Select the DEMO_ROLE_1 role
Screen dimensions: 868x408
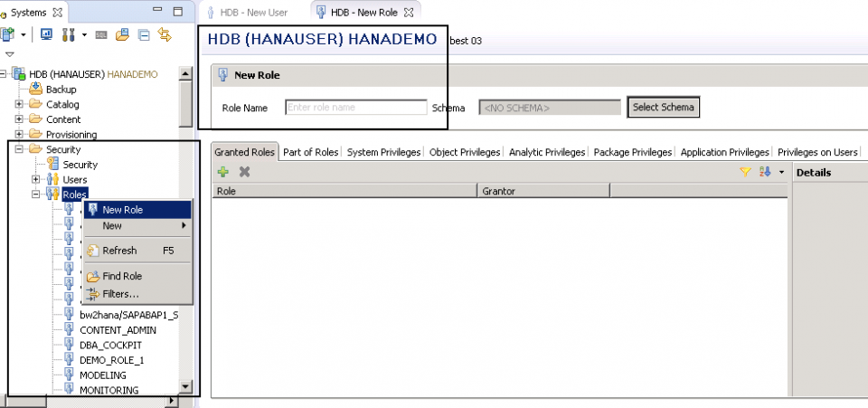[112, 360]
